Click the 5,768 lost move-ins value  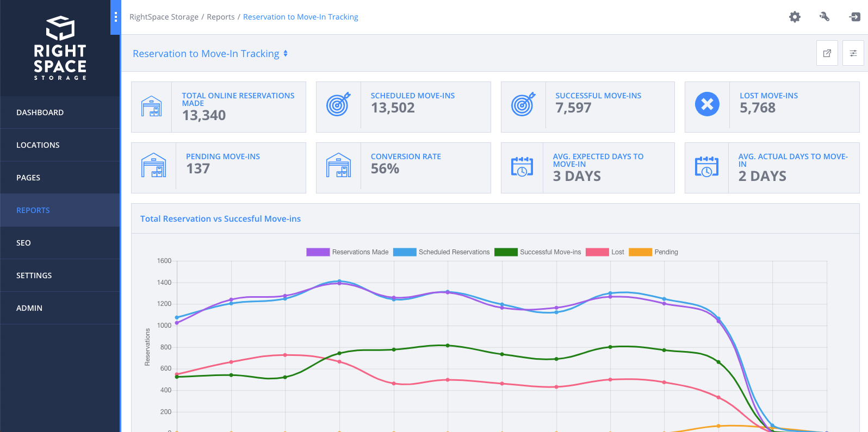758,108
